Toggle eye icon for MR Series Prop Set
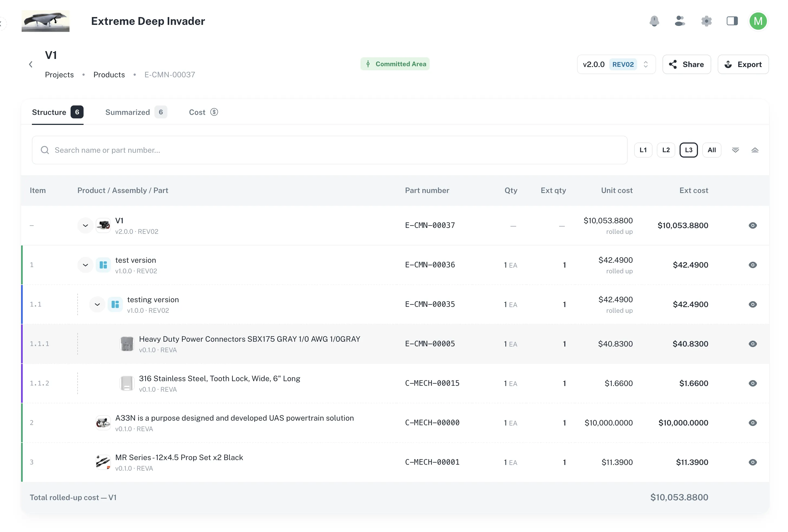This screenshot has height=532, width=788. 752,462
